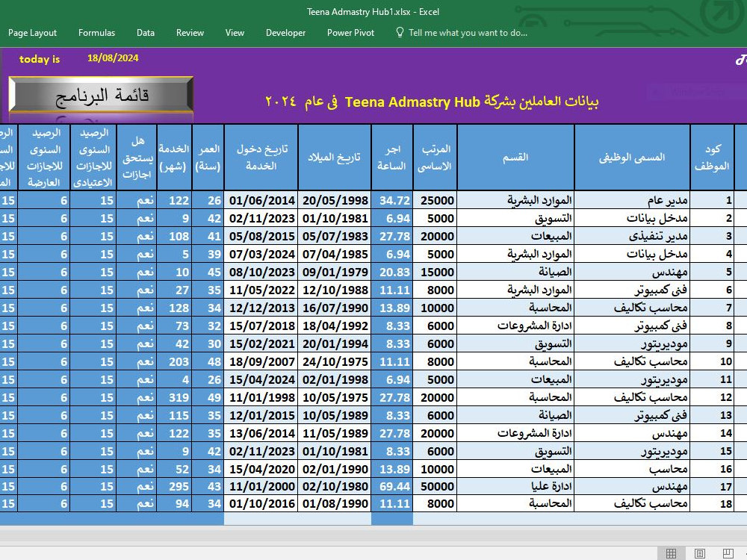Switch to Normal view in status bar
Screen dimensions: 747x560
pyautogui.click(x=671, y=553)
